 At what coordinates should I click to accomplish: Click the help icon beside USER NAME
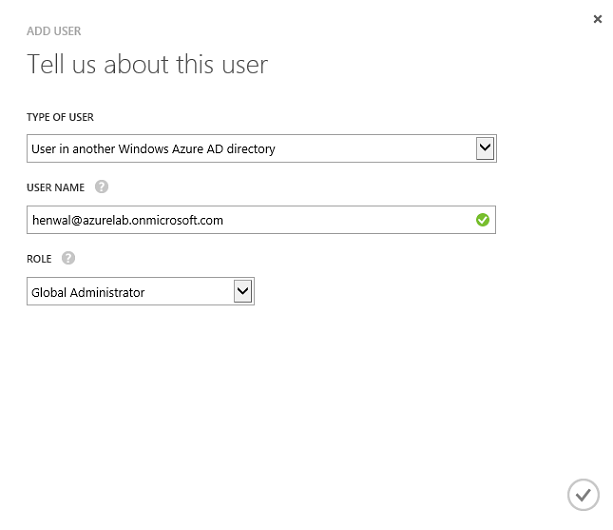[x=101, y=187]
